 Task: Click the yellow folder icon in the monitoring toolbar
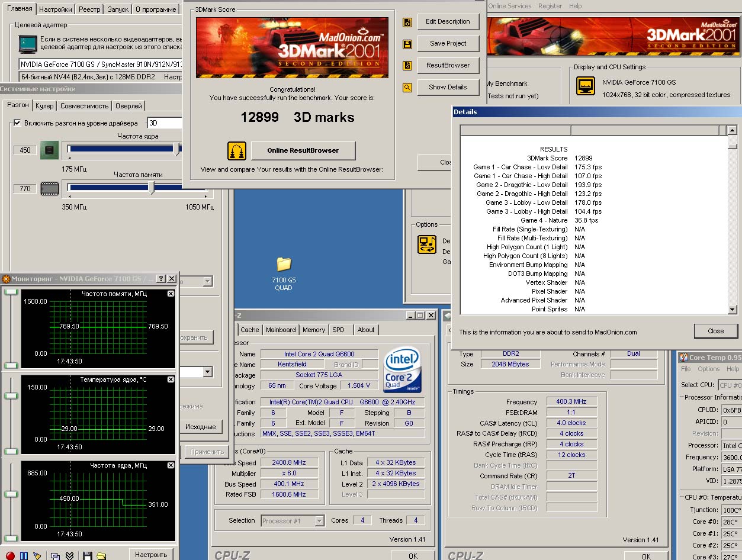point(101,556)
